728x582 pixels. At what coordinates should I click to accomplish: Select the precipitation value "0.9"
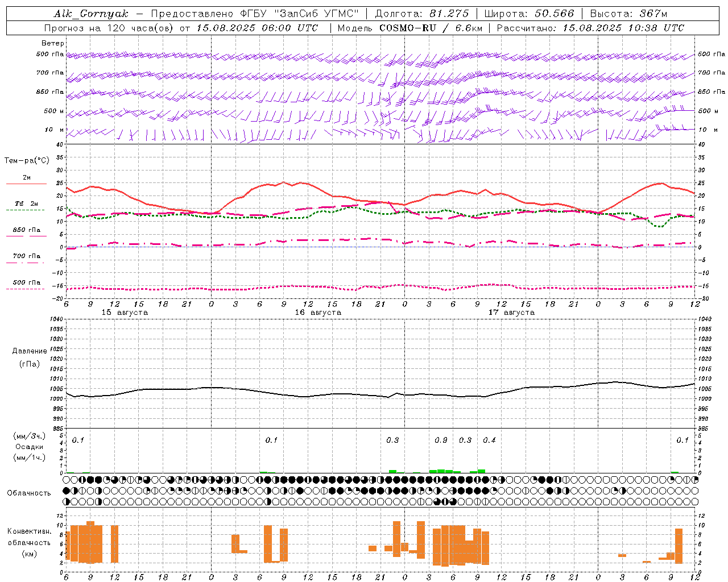(441, 440)
